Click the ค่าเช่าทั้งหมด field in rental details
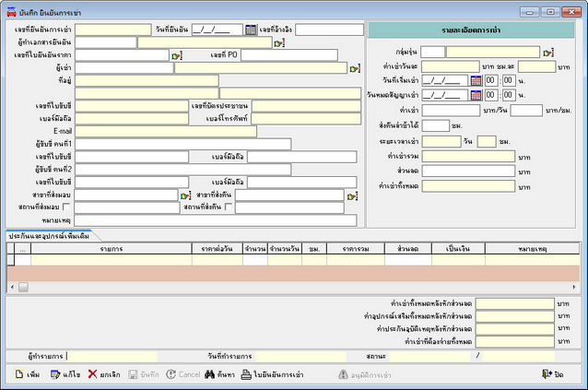Image resolution: width=588 pixels, height=390 pixels. click(468, 186)
